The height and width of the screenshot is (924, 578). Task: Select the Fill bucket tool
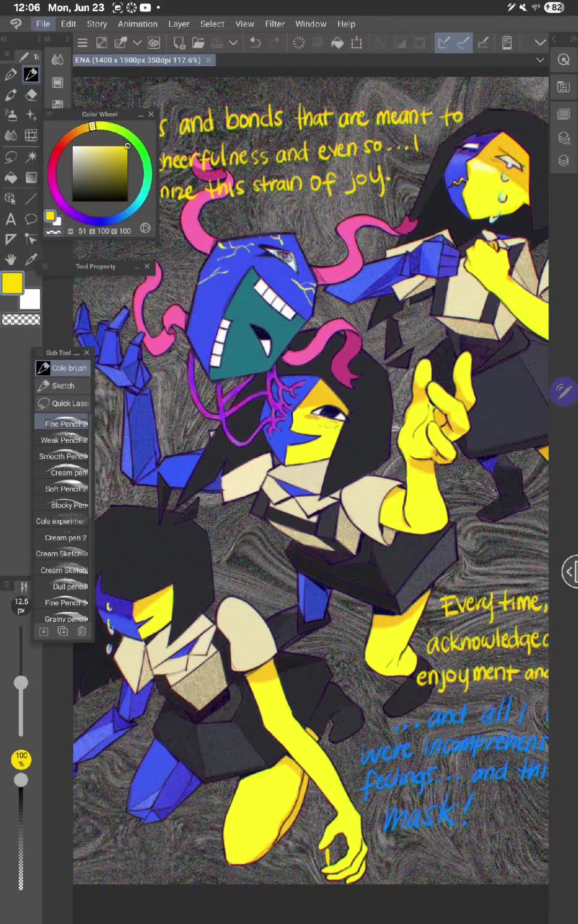coord(10,178)
